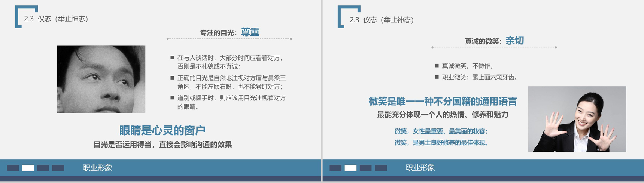Screen dimensions: 644x183
Task: Click the slogan '微笑是唯一一种不分国籍的通用语言'
Action: pyautogui.click(x=443, y=102)
